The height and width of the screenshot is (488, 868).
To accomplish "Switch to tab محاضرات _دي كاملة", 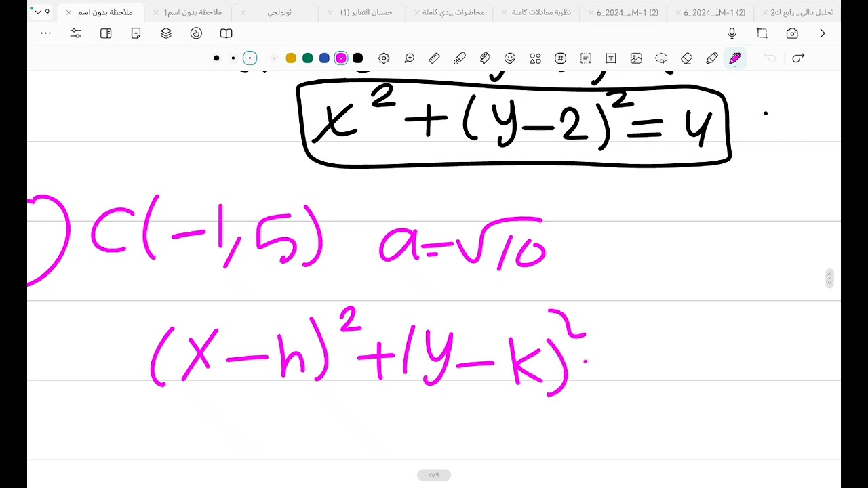I will (454, 12).
